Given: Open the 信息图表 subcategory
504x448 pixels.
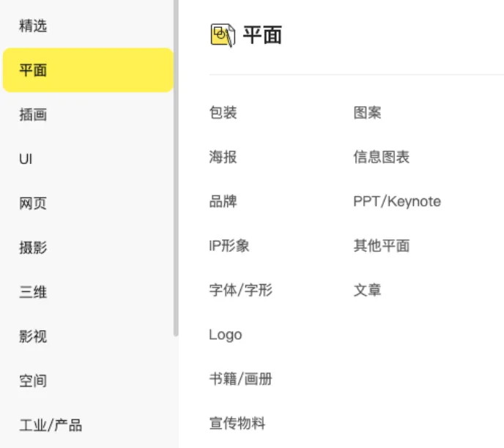Looking at the screenshot, I should point(381,157).
